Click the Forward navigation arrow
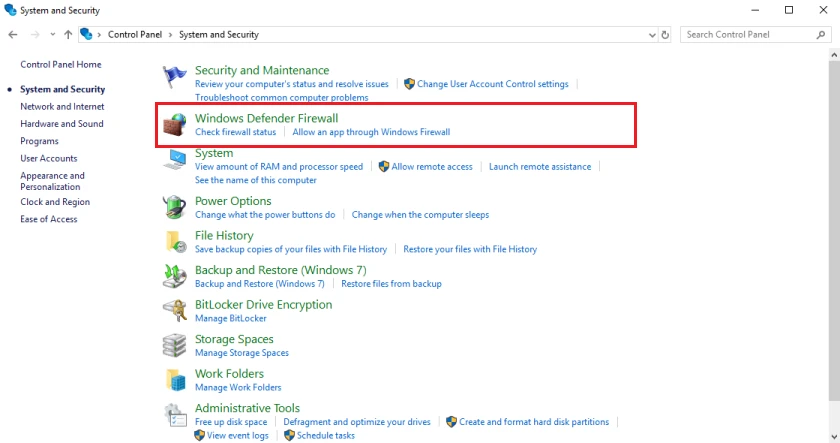Screen dimensions: 840x443 pos(35,35)
